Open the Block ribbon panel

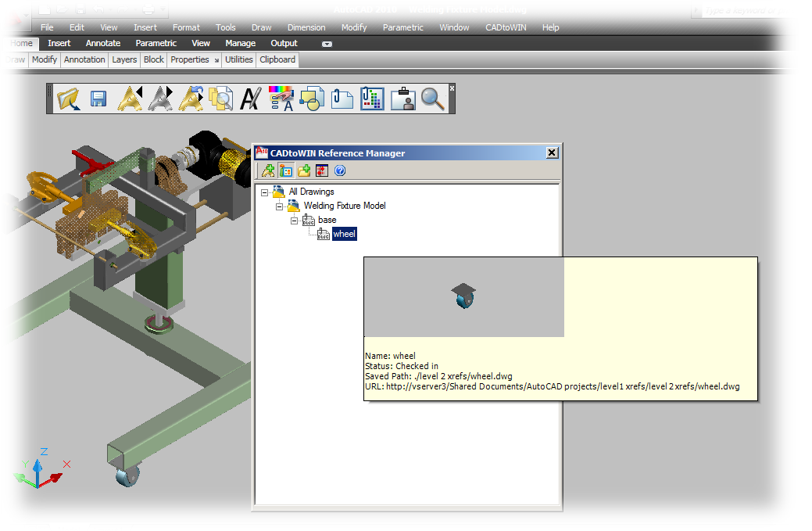154,59
